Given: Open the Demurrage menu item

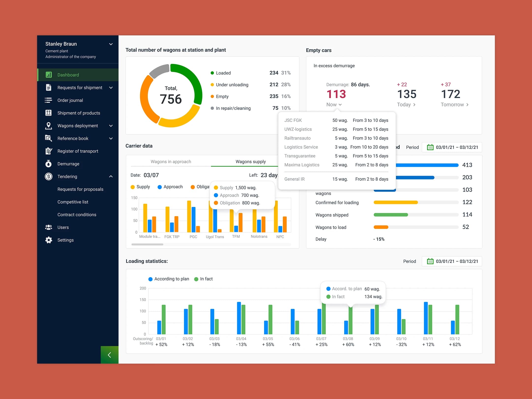Looking at the screenshot, I should point(78,164).
